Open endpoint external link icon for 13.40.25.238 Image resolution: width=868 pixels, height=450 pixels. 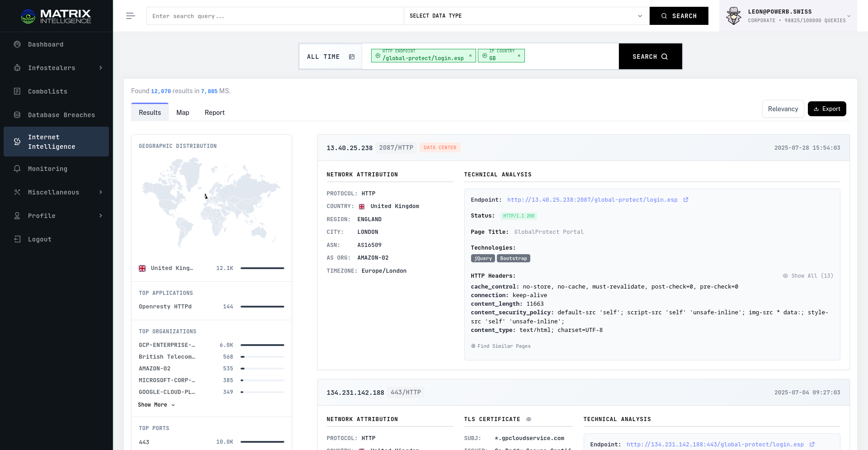(x=686, y=200)
